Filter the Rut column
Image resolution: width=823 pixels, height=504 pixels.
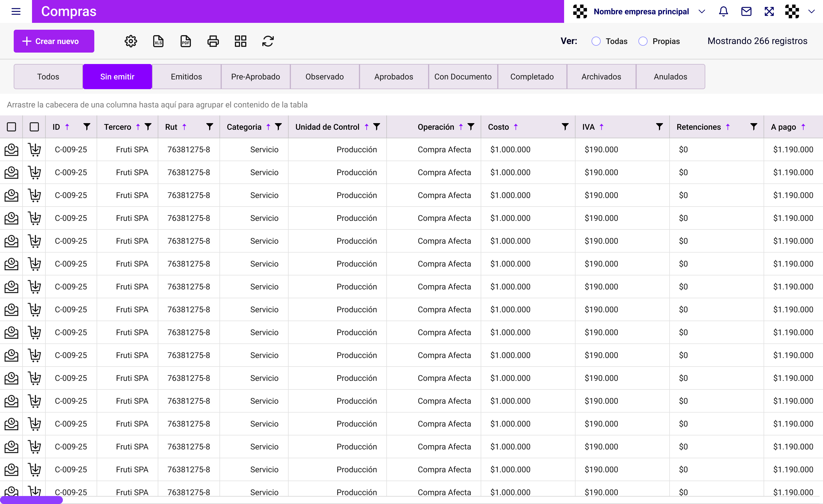209,127
